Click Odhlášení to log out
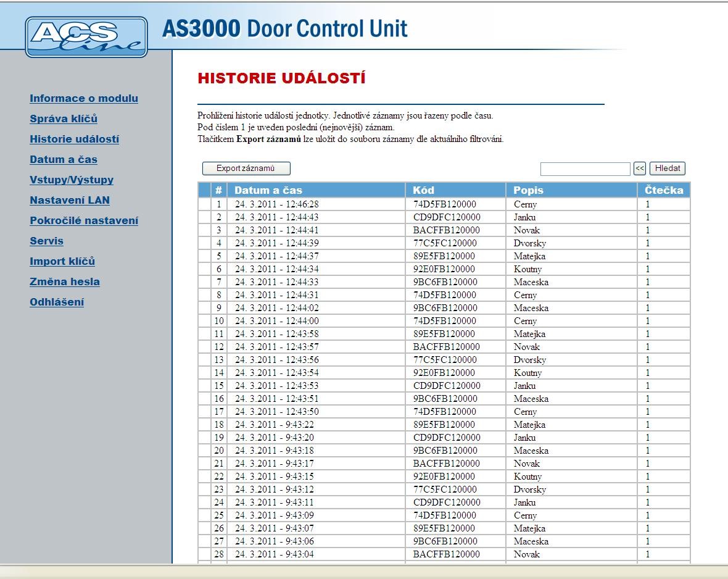The height and width of the screenshot is (579, 728). pyautogui.click(x=57, y=302)
